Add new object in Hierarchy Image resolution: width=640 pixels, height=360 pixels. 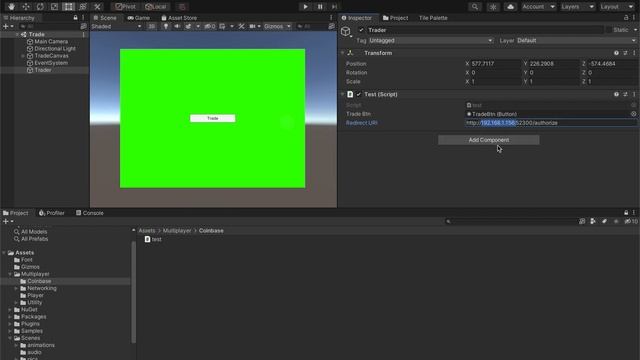(x=8, y=26)
